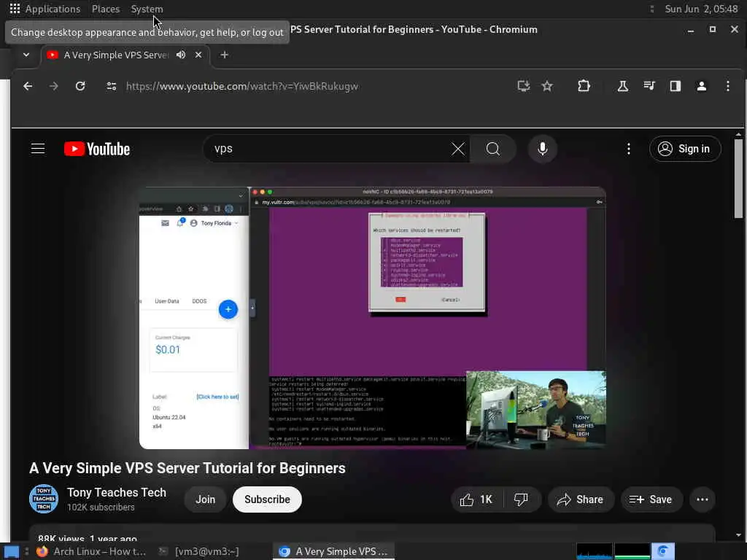Open YouTube settings three-dot menu
747x560 pixels.
pos(628,149)
